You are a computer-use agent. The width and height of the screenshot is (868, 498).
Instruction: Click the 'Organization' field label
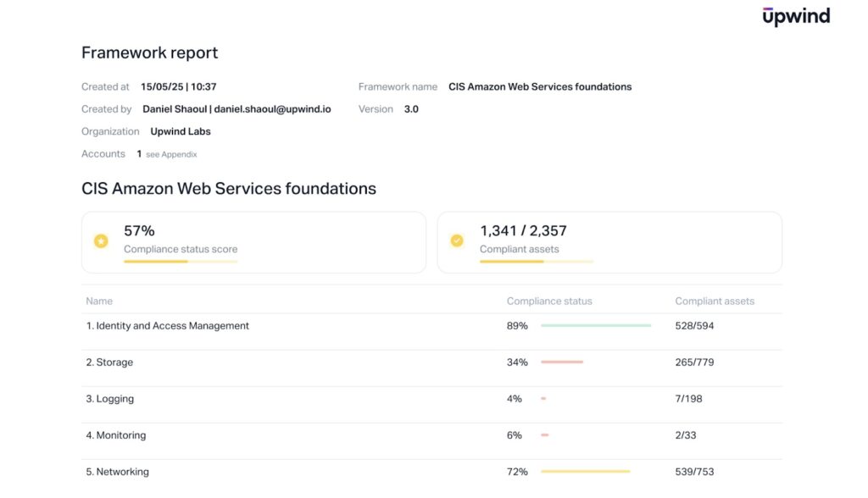pyautogui.click(x=110, y=131)
